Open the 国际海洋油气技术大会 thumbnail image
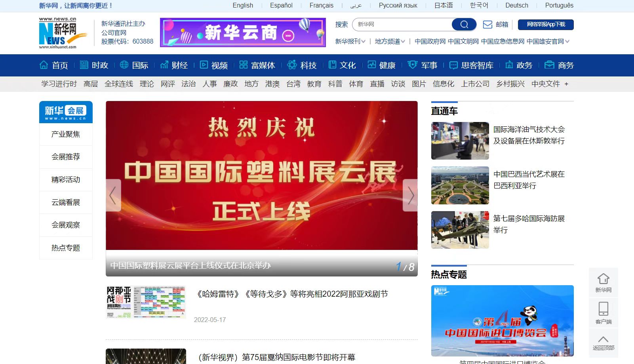Image resolution: width=634 pixels, height=364 pixels. tap(460, 141)
